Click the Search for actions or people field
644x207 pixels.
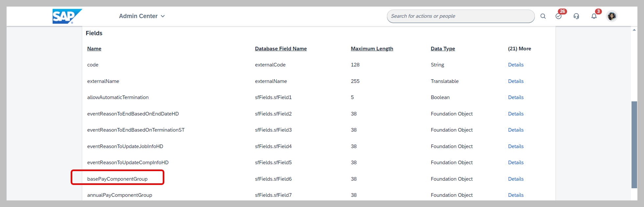coord(461,16)
